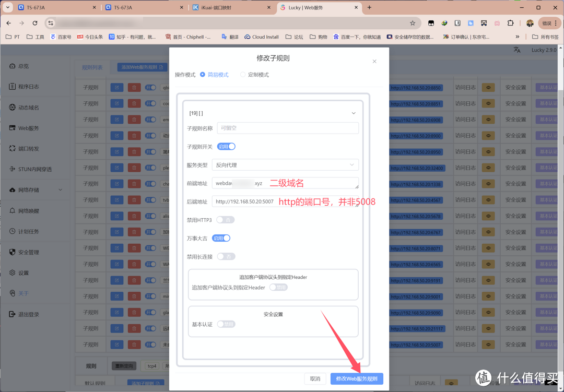The height and width of the screenshot is (392, 564).
Task: Switch to the iKuai-端口映射 browser tab
Action: (230, 8)
